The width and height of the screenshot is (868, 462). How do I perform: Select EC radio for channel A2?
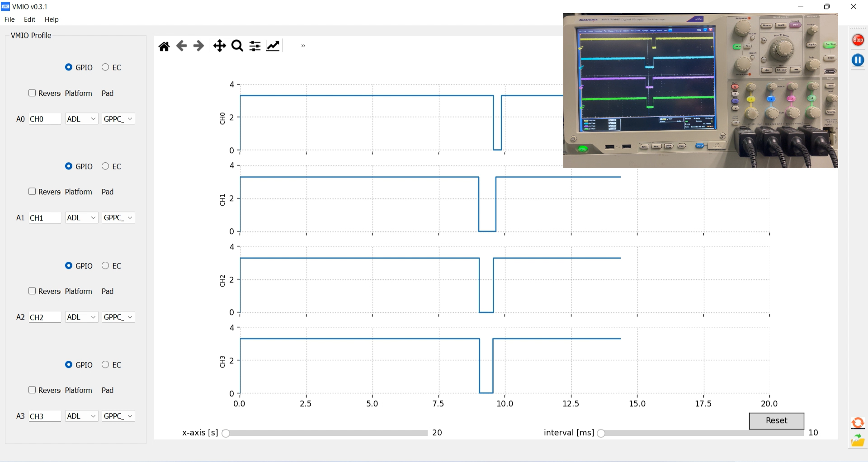[x=105, y=265]
